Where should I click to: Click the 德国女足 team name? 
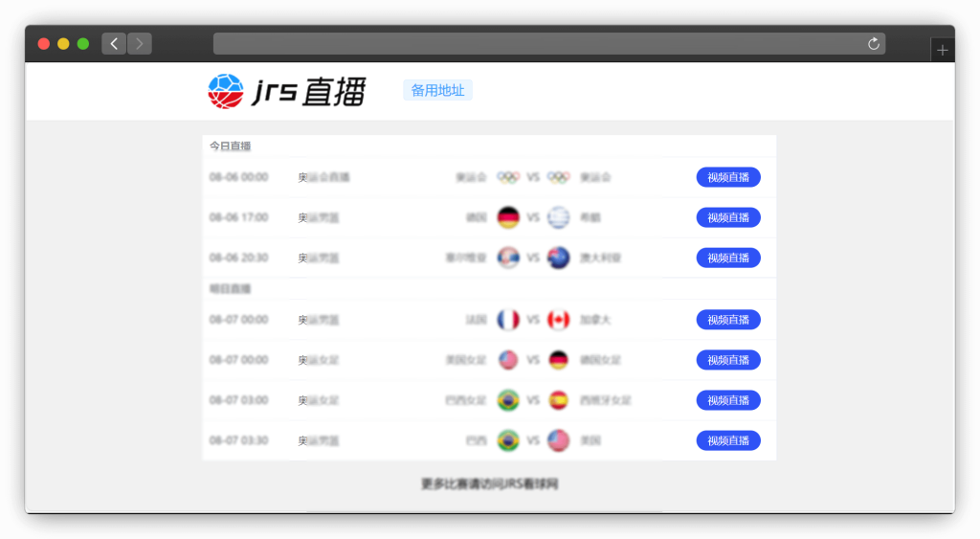click(x=601, y=360)
